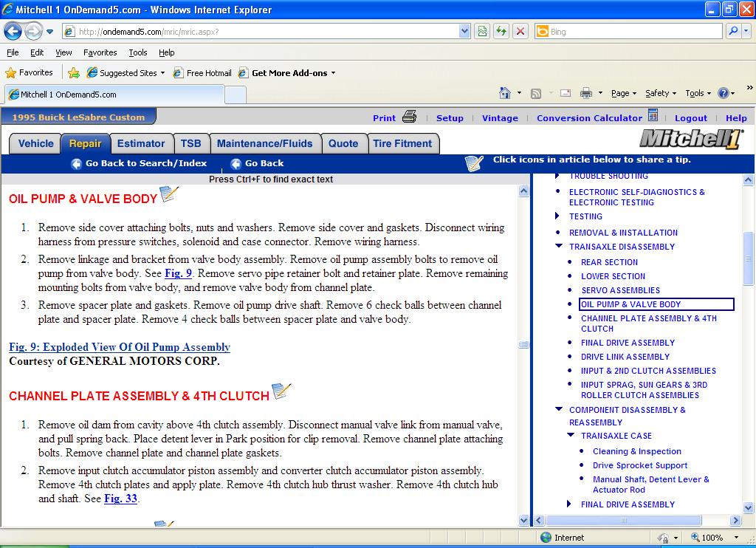756x548 pixels.
Task: Open the search provider dropdown arrow
Action: click(746, 31)
